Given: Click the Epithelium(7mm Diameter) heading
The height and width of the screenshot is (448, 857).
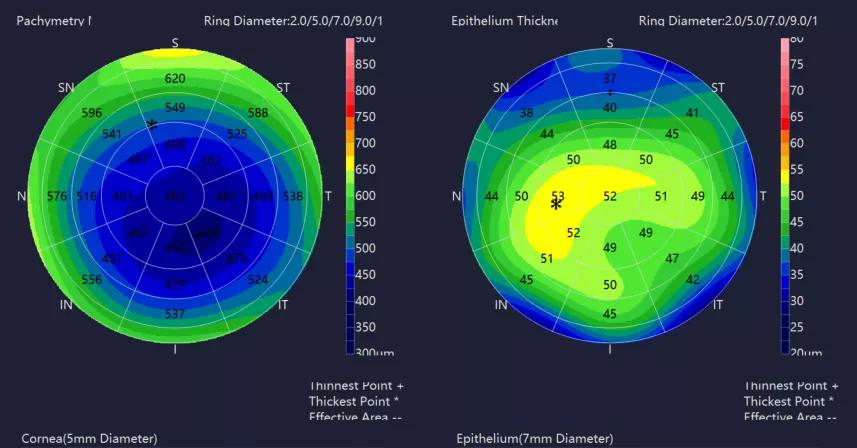Looking at the screenshot, I should pos(535,439).
